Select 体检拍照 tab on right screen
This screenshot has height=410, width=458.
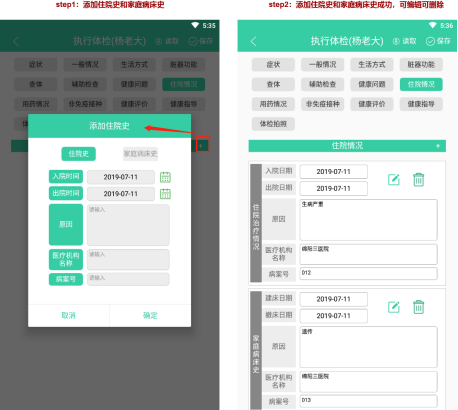(273, 124)
